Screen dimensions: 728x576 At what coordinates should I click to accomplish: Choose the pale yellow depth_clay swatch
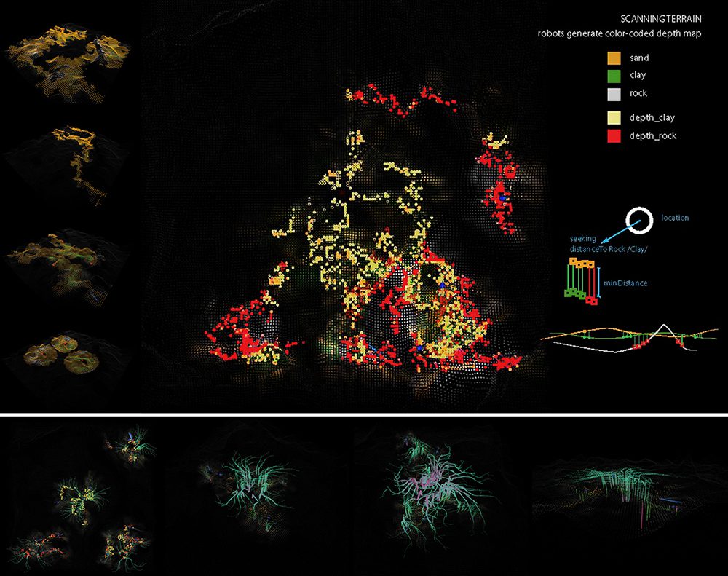(x=614, y=117)
